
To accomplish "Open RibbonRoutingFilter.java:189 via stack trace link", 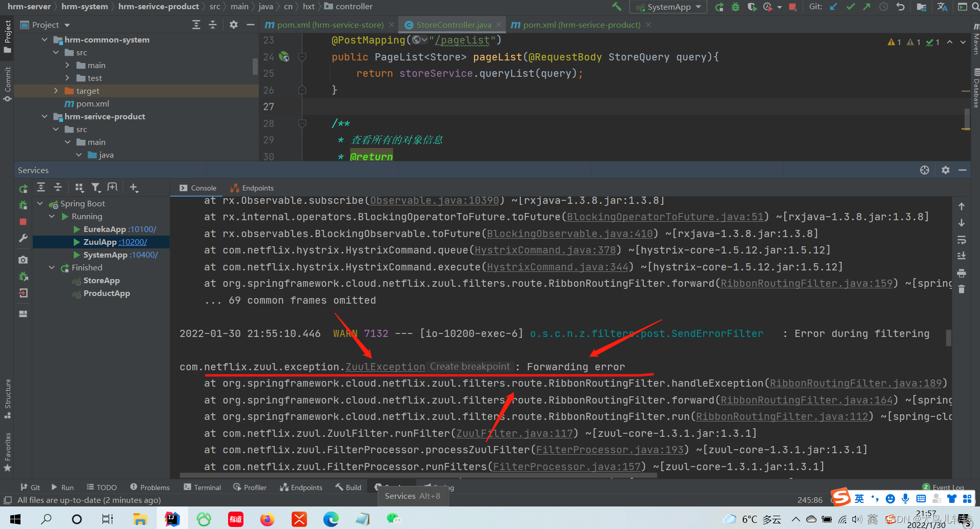I will 855,383.
